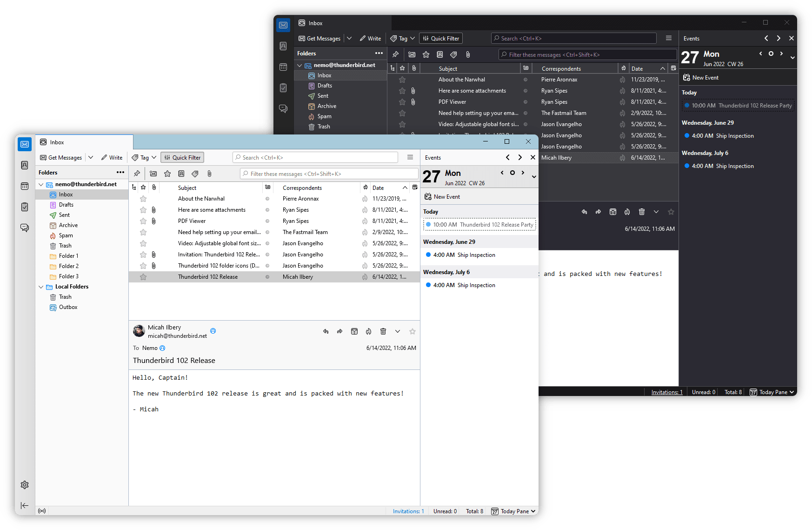Forward the message in light window
Viewport: 812px width, 530px height.
click(340, 331)
